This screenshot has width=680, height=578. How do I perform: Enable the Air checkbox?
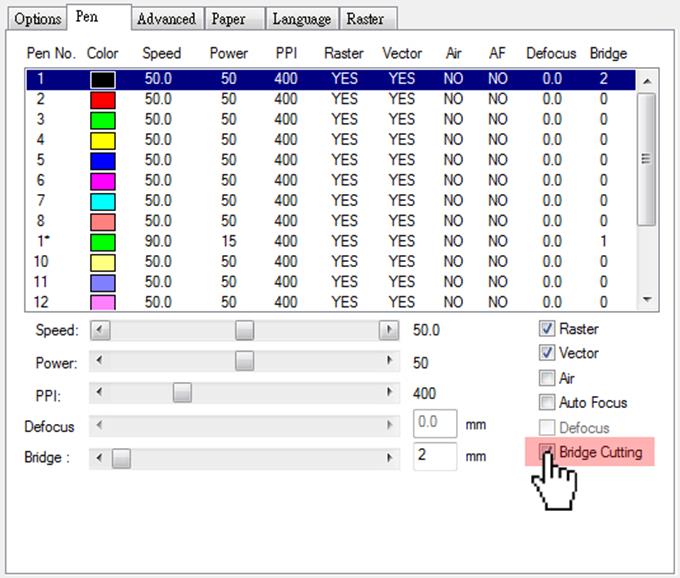[x=546, y=378]
